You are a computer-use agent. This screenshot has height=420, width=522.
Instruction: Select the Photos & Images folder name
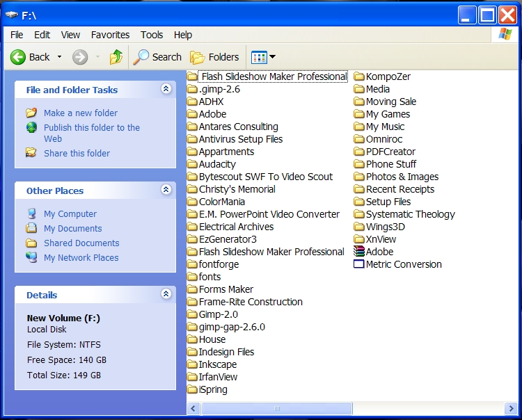point(402,177)
